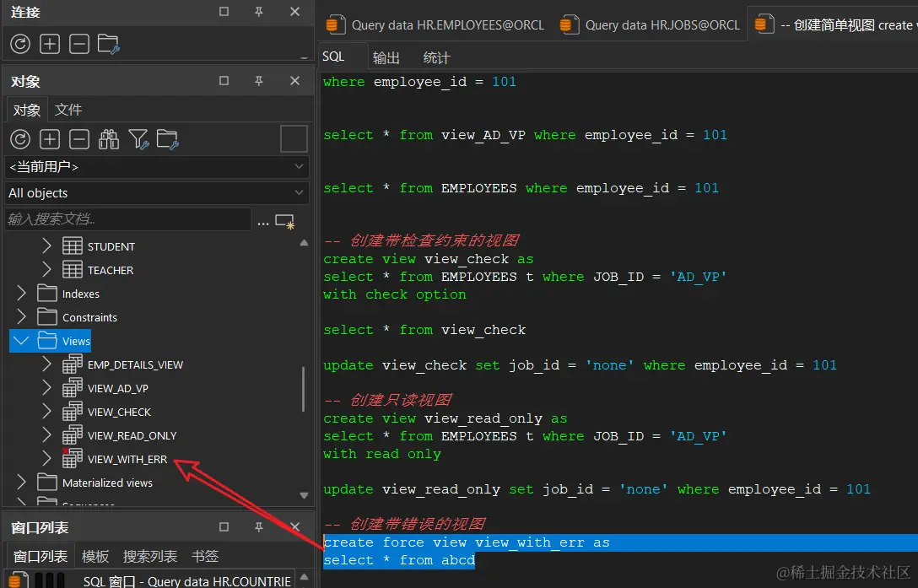Expand the Constraints folder
This screenshot has width=918, height=588.
(22, 317)
